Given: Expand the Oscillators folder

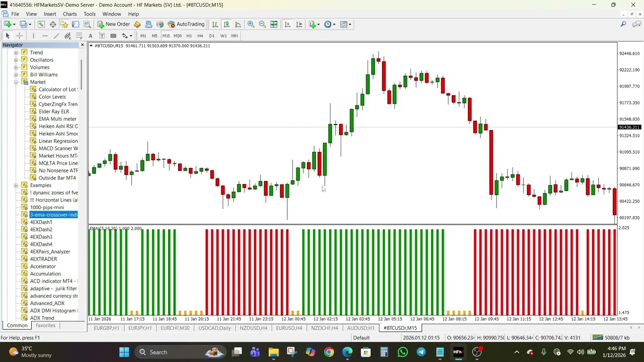Looking at the screenshot, I should click(x=16, y=60).
